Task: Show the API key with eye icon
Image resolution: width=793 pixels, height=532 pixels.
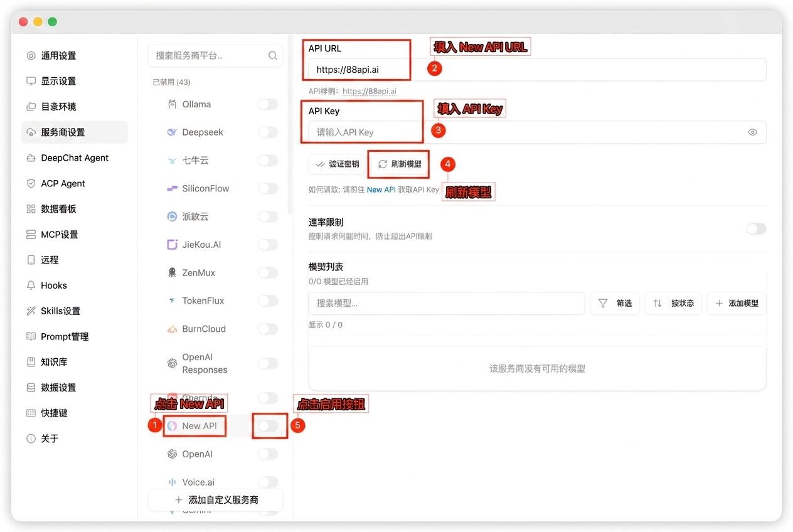Action: (x=753, y=132)
